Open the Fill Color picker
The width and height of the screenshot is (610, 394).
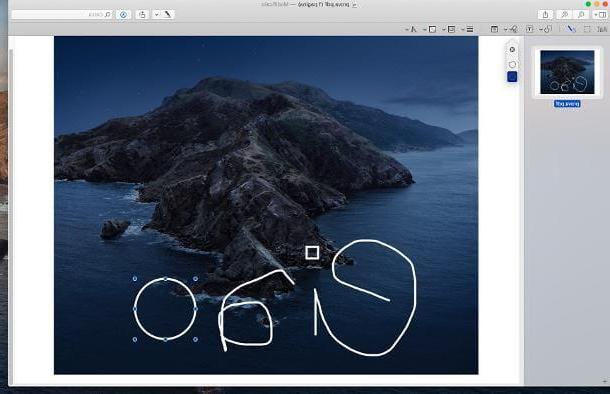click(430, 29)
